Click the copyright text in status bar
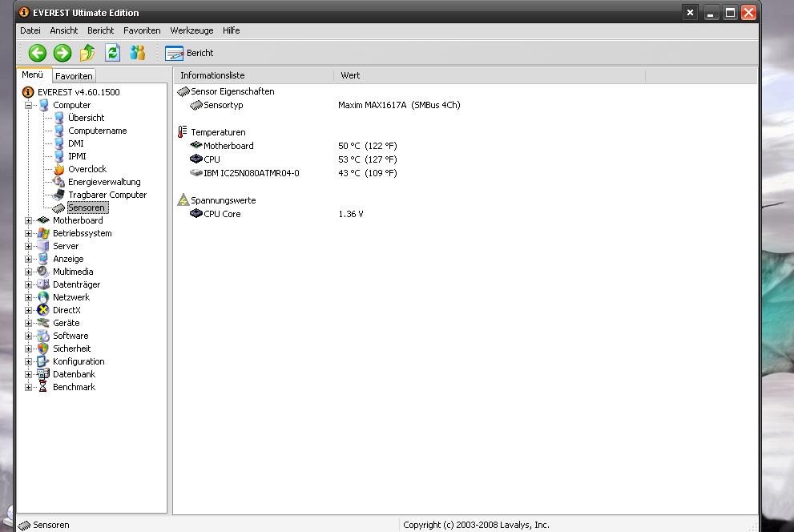The width and height of the screenshot is (794, 532). coord(476,525)
